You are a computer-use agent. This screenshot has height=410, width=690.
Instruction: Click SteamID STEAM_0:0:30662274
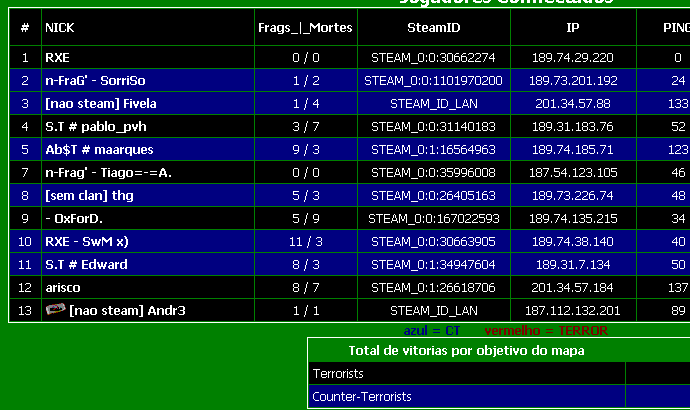(433, 58)
